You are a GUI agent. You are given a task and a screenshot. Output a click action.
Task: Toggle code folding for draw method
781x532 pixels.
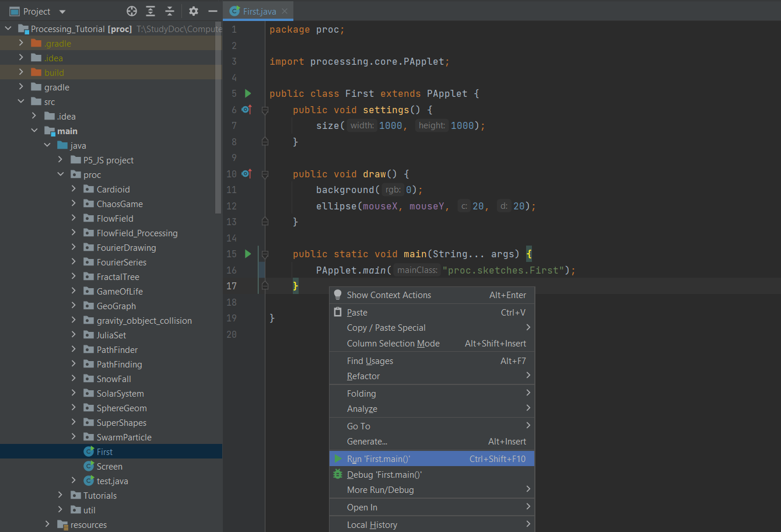pos(265,174)
